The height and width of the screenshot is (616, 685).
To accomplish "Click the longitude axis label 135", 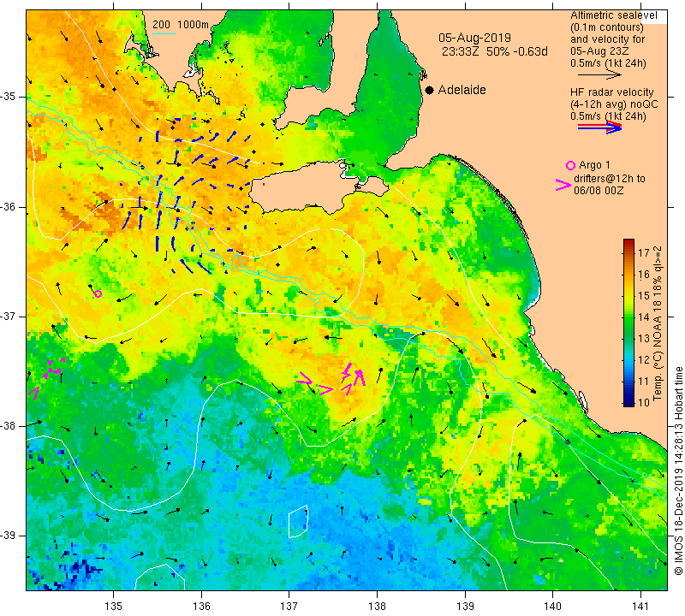I will [114, 606].
